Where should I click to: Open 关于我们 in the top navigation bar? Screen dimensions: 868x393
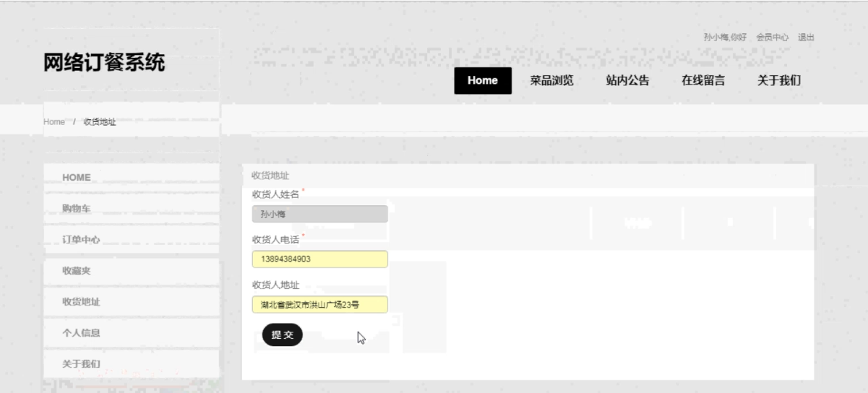point(778,81)
